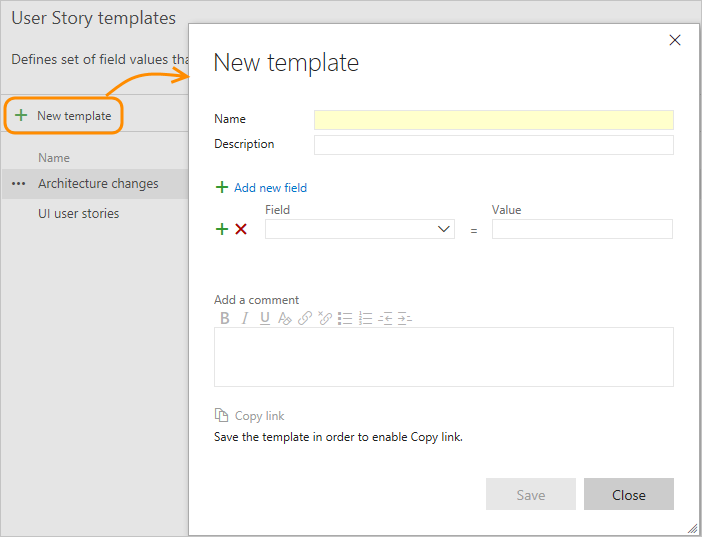Close the New template dialog via X

[675, 40]
